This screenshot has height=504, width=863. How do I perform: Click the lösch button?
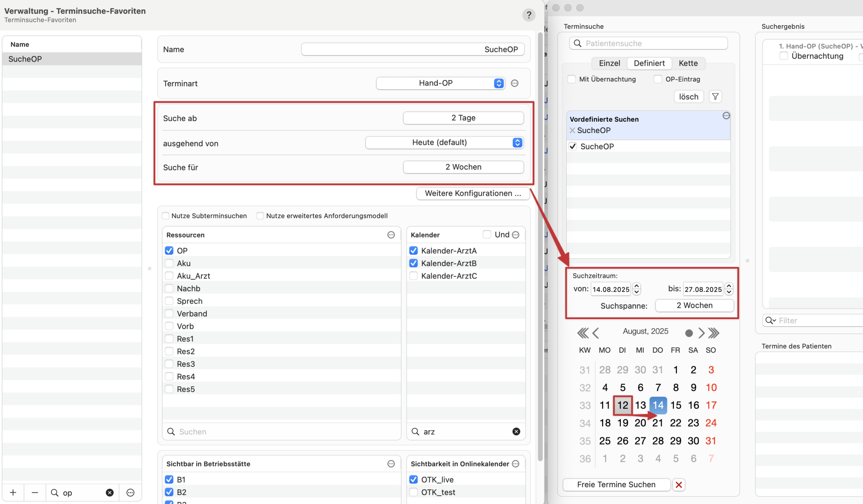coord(689,97)
